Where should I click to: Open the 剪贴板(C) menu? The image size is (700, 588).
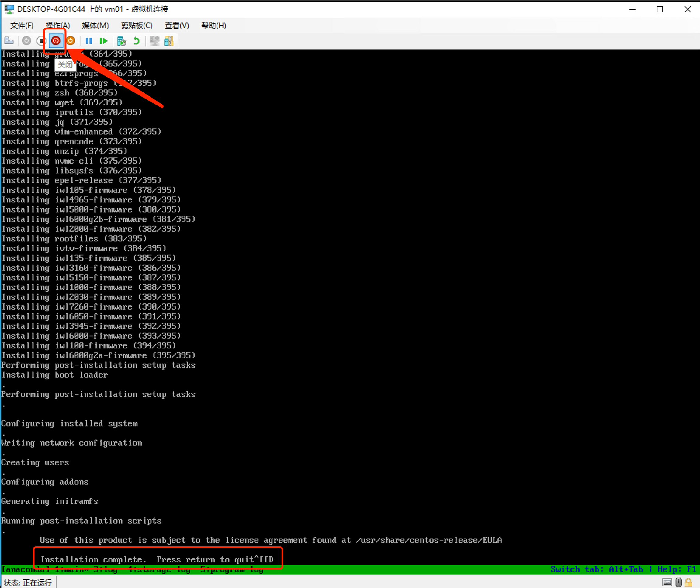[x=137, y=26]
